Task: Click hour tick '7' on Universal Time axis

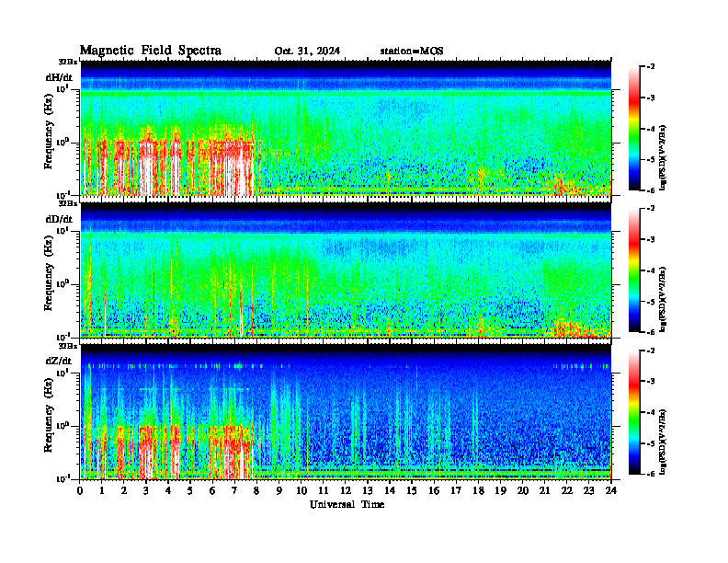Action: 235,490
